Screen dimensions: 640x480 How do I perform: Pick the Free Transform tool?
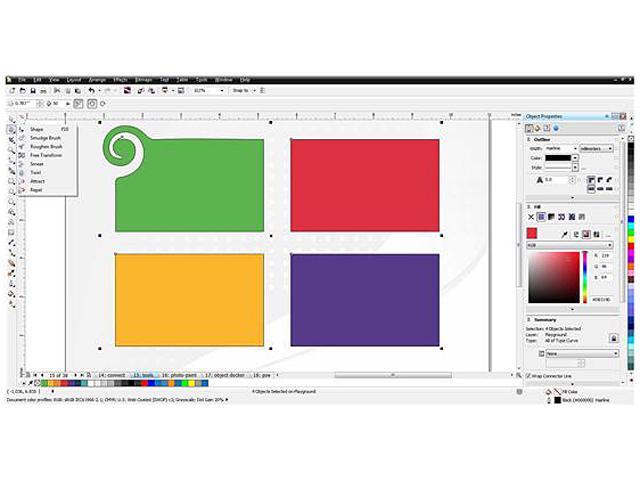click(x=46, y=155)
